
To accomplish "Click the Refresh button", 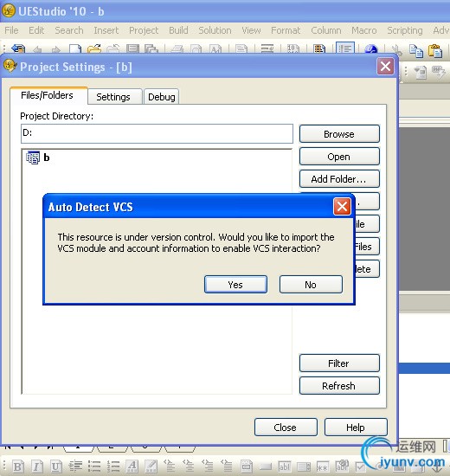I will coord(339,386).
